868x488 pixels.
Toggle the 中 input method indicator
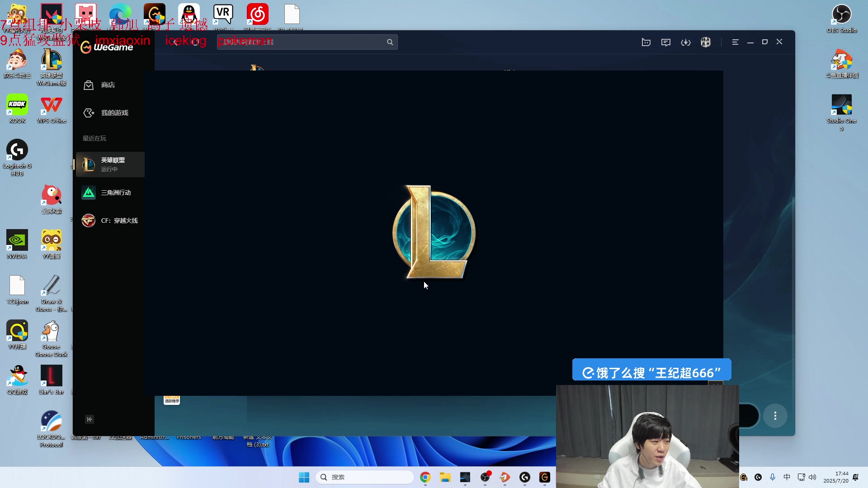click(787, 477)
